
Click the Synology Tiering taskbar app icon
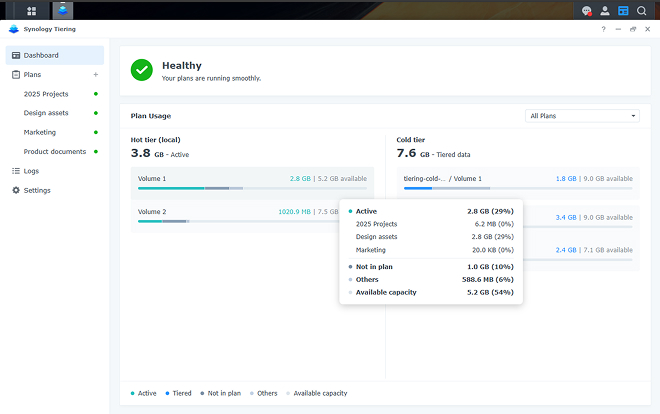click(x=63, y=11)
